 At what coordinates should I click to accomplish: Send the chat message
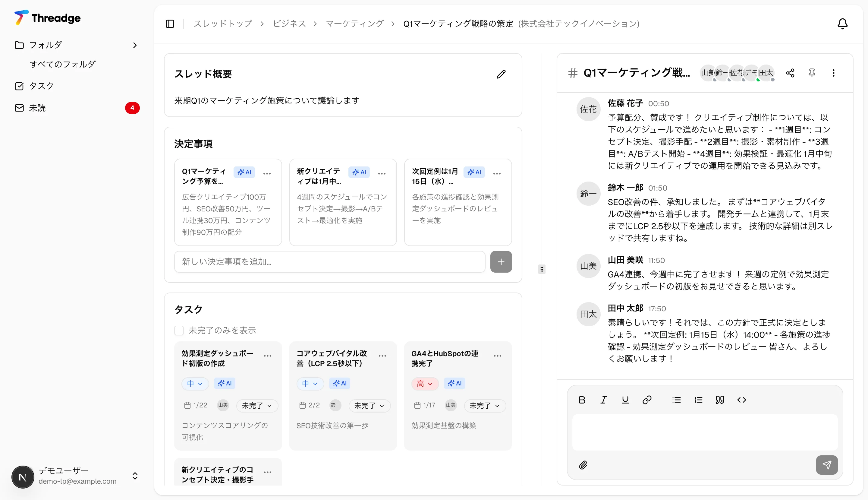pyautogui.click(x=827, y=465)
